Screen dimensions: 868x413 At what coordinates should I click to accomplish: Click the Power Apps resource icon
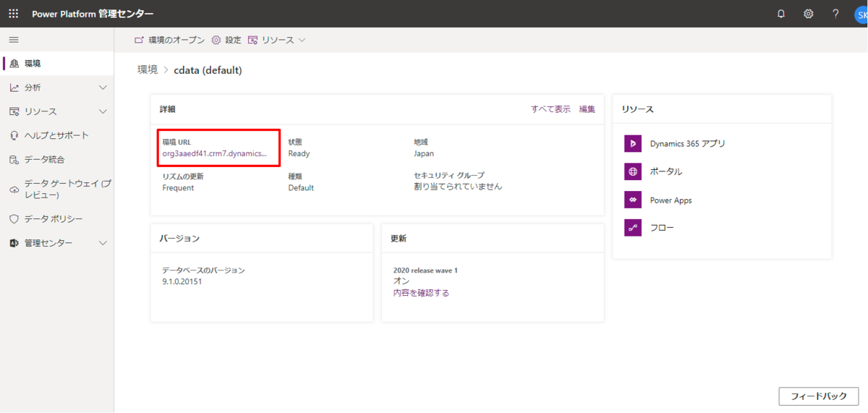[633, 200]
